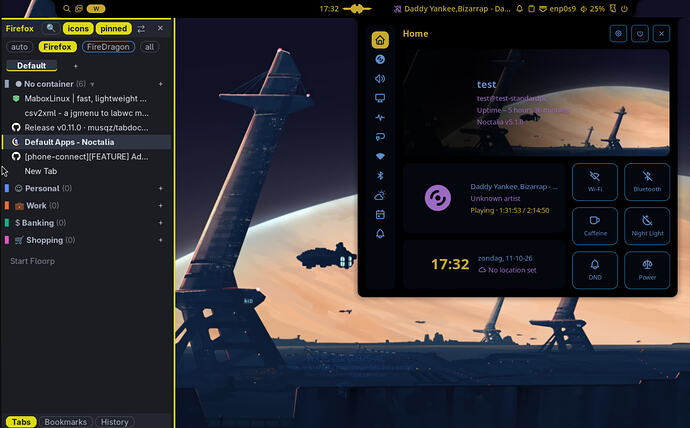Open the Default Apps - Noctalia tab

pos(87,142)
